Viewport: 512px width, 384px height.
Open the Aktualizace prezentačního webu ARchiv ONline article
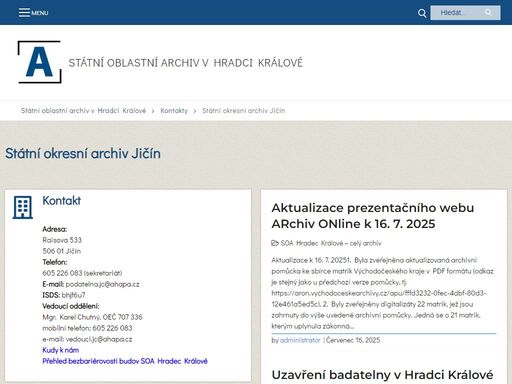(373, 216)
